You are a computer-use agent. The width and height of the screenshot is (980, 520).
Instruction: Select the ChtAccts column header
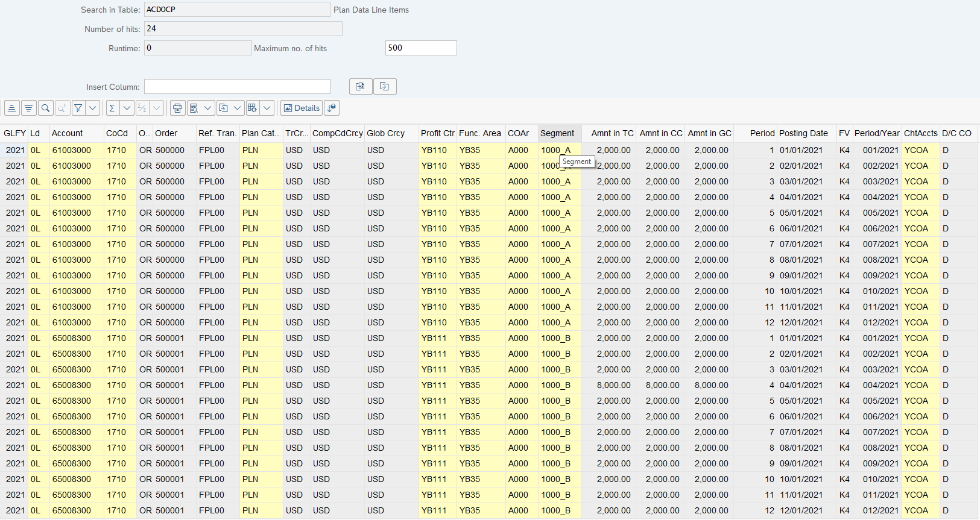[920, 133]
